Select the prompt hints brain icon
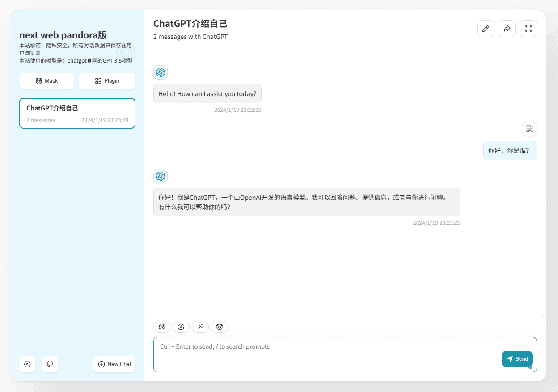The width and height of the screenshot is (558, 392). [x=162, y=327]
